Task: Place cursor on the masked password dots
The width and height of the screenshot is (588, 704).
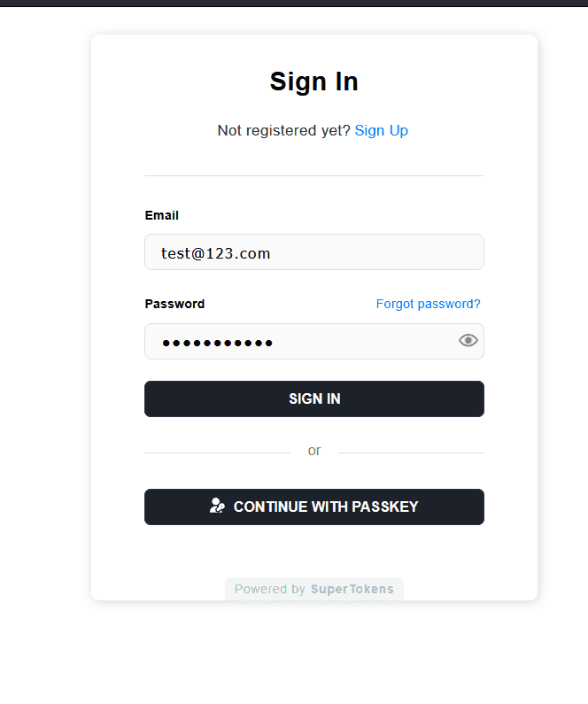Action: click(x=217, y=344)
